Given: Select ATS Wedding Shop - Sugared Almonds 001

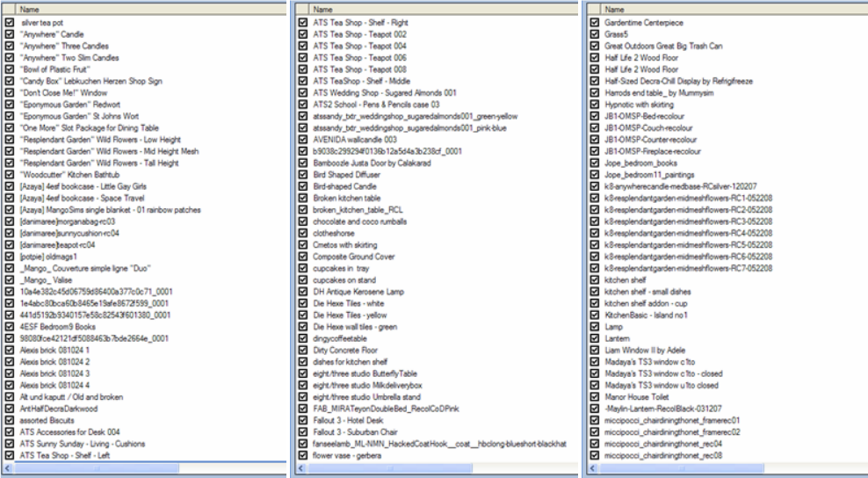Looking at the screenshot, I should [x=385, y=92].
